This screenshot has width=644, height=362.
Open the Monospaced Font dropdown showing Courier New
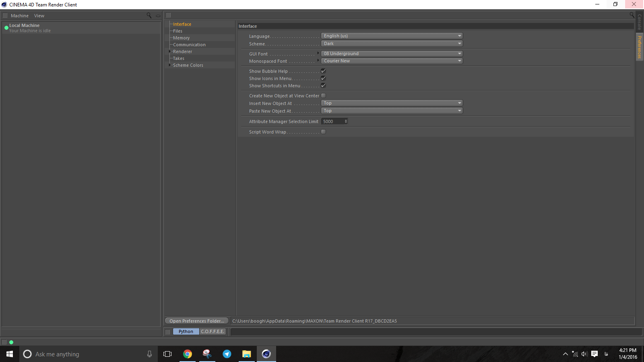coord(392,61)
